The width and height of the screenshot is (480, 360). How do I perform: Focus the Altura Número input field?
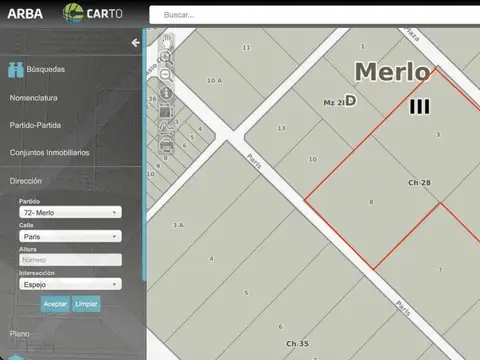[70, 260]
